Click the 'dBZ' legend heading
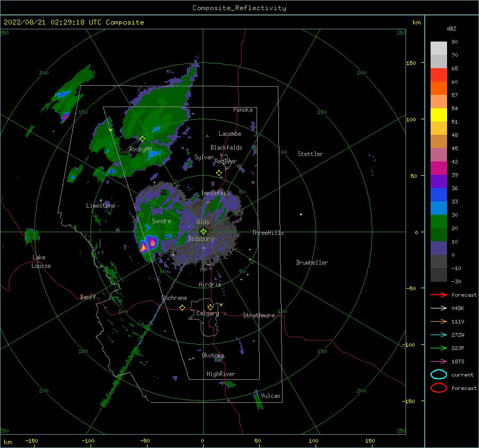Screen dimensions: 479x448 pos(451,29)
